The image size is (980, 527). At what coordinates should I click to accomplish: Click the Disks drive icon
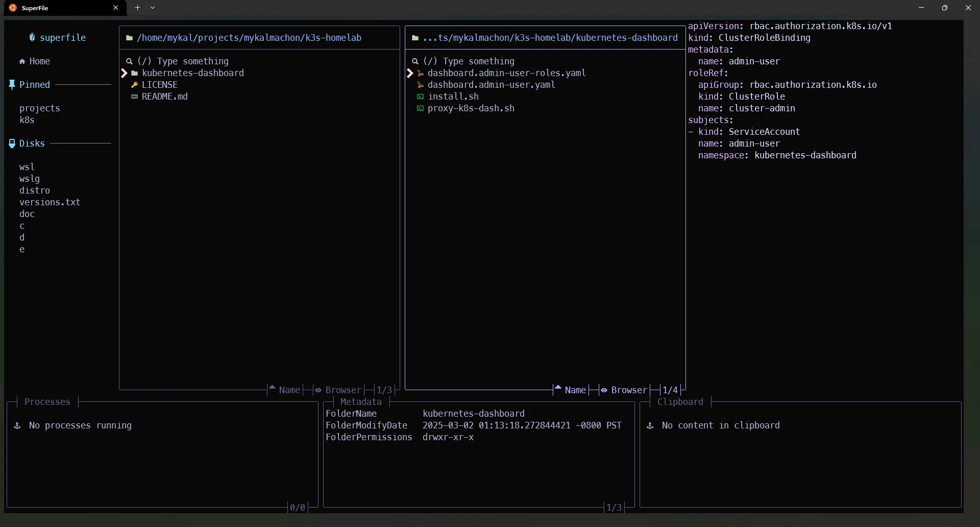click(x=12, y=143)
